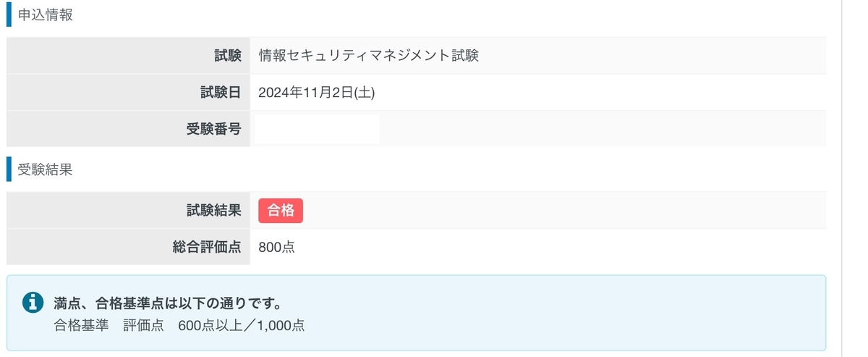This screenshot has height=357, width=868.
Task: Click the vertical divider at right edge
Action: click(843, 178)
